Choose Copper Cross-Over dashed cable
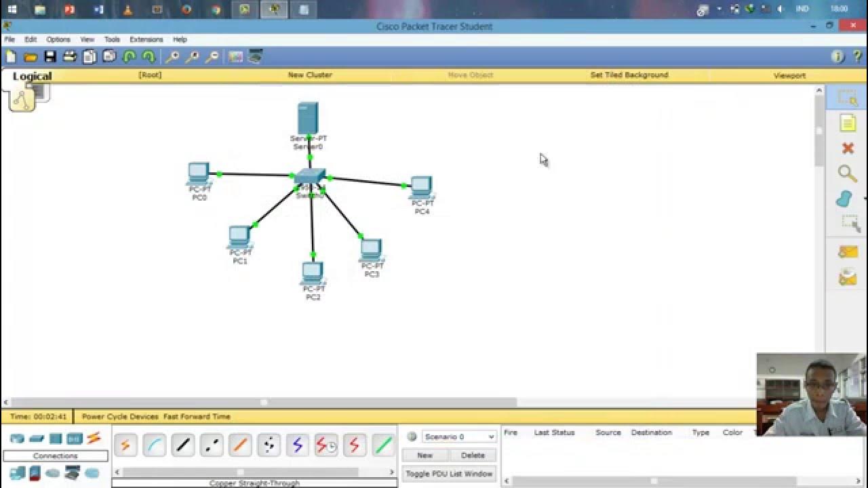 [x=212, y=445]
